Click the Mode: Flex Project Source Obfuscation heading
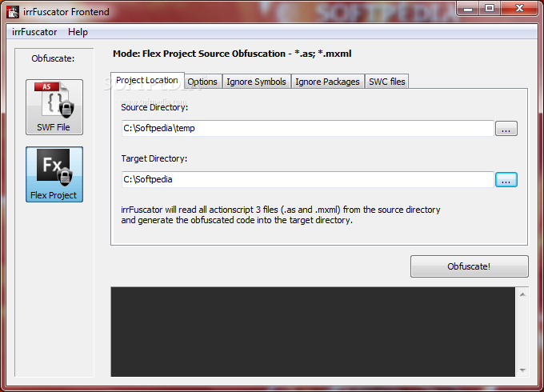Viewport: 544px width, 392px height. click(x=232, y=54)
